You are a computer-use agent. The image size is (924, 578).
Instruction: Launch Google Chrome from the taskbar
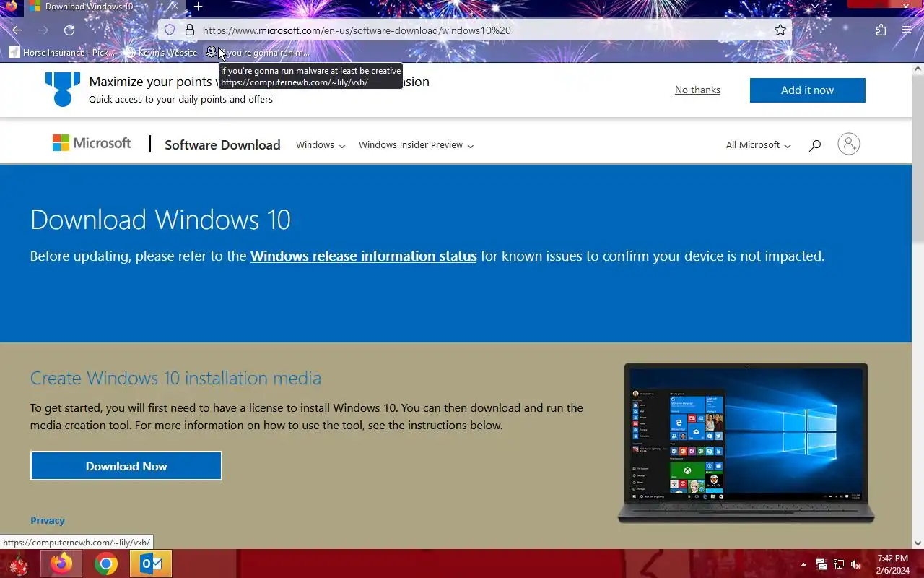tap(106, 564)
